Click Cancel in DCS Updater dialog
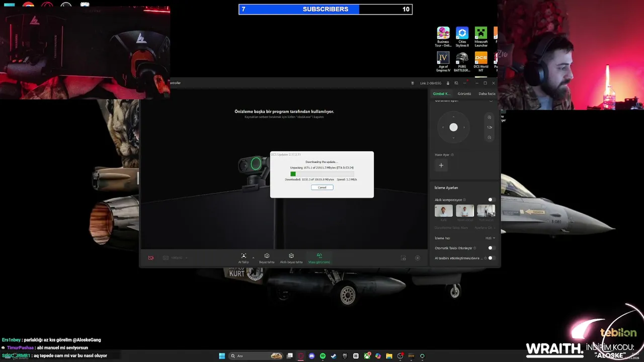This screenshot has height=362, width=644. [x=322, y=187]
